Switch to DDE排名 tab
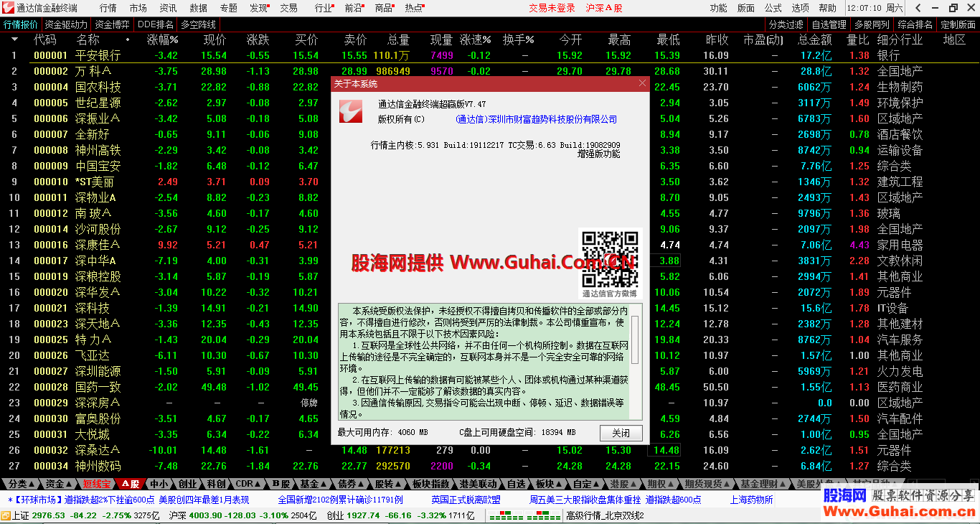 [x=156, y=24]
